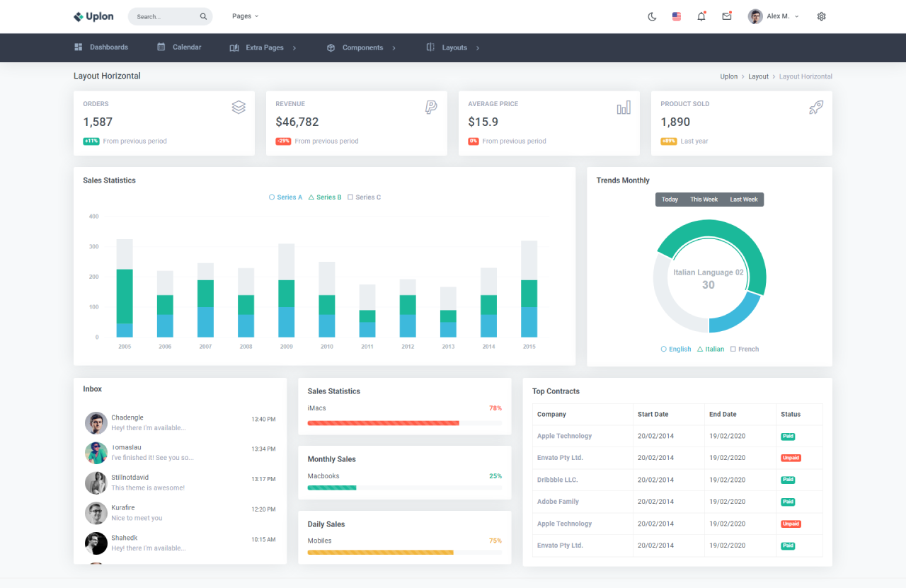Viewport: 906px width, 588px height.
Task: Click the Revenue PayPal icon
Action: (x=431, y=107)
